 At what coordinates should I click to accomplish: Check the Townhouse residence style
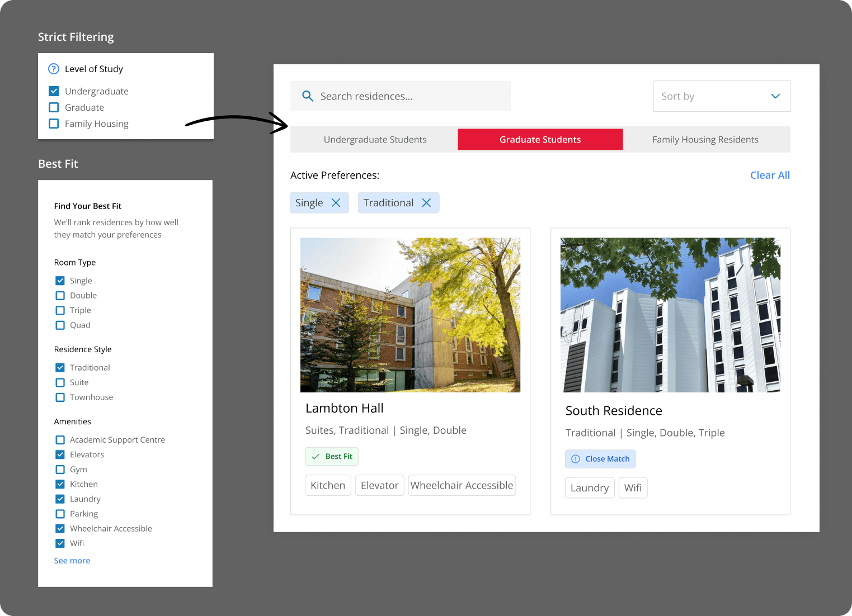tap(60, 397)
